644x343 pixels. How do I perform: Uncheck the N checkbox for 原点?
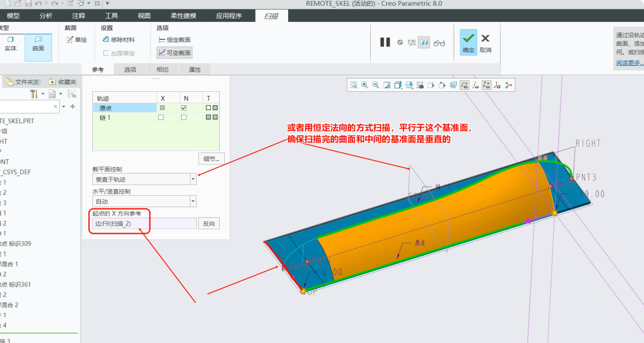coord(184,108)
